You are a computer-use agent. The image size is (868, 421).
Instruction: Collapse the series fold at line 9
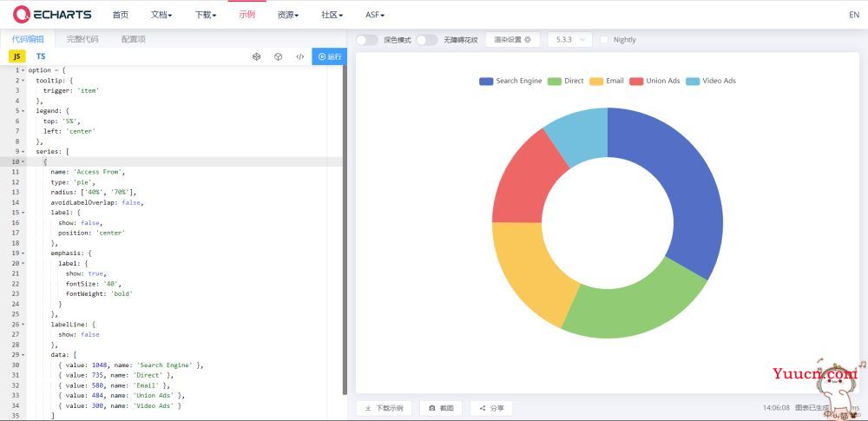click(23, 151)
